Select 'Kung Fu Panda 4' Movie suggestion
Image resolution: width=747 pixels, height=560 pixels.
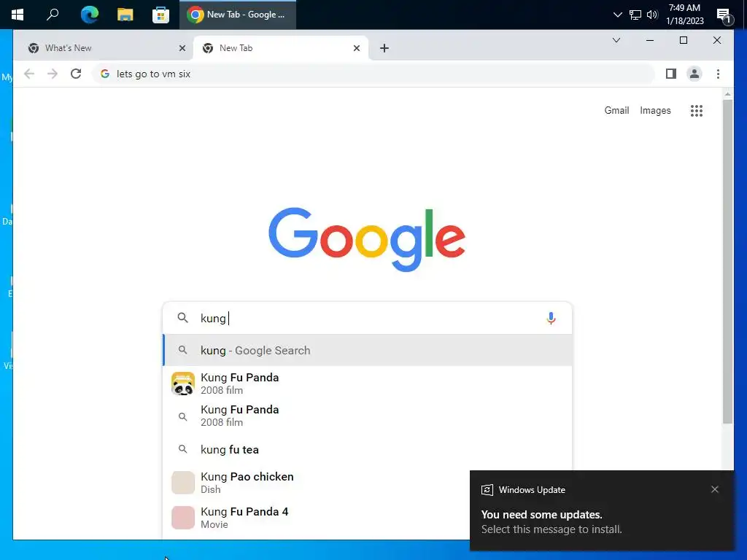(x=317, y=518)
